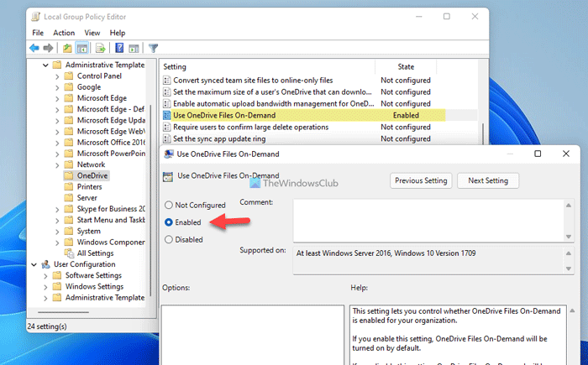Click the User Configuration icon
The width and height of the screenshot is (588, 365).
pyautogui.click(x=45, y=264)
